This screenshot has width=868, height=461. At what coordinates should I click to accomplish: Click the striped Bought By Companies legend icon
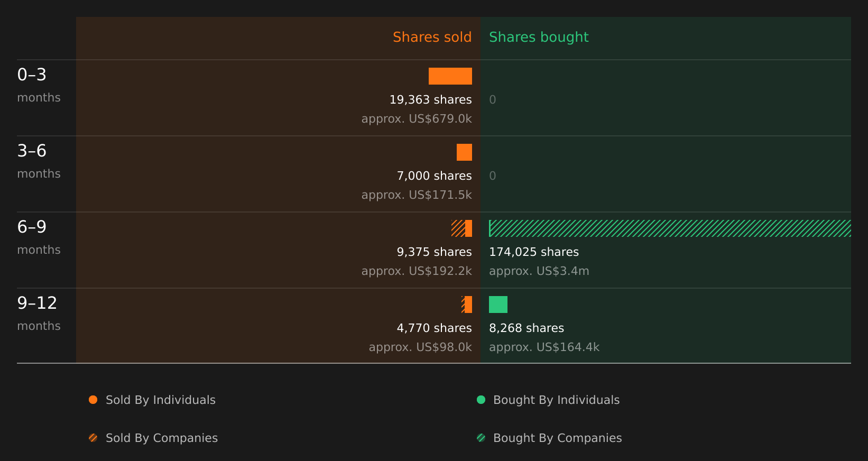pyautogui.click(x=481, y=438)
